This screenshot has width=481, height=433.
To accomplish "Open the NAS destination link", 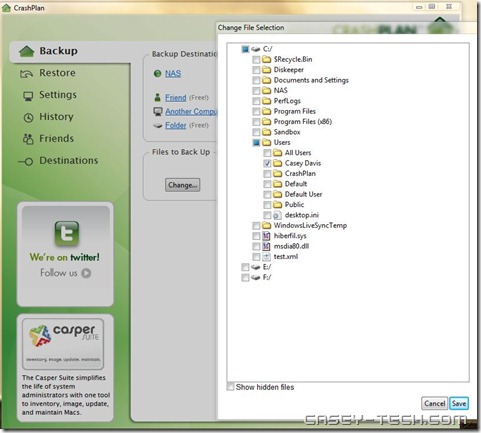I will click(173, 73).
